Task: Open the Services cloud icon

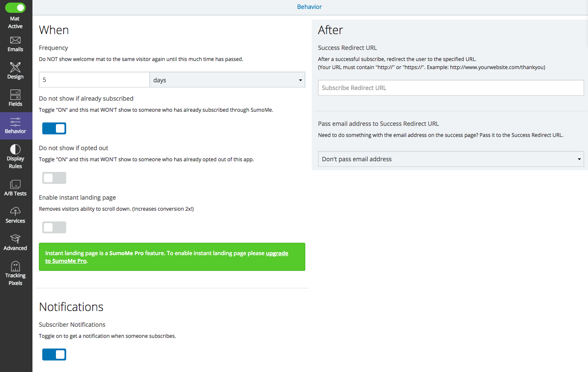Action: tap(15, 212)
